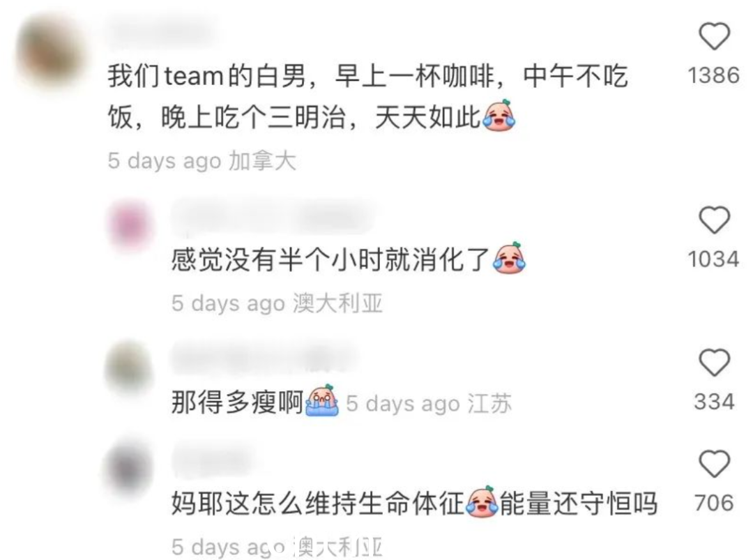Screen dimensions: 753x560
Task: Open the avatar of the last reply
Action: (129, 468)
